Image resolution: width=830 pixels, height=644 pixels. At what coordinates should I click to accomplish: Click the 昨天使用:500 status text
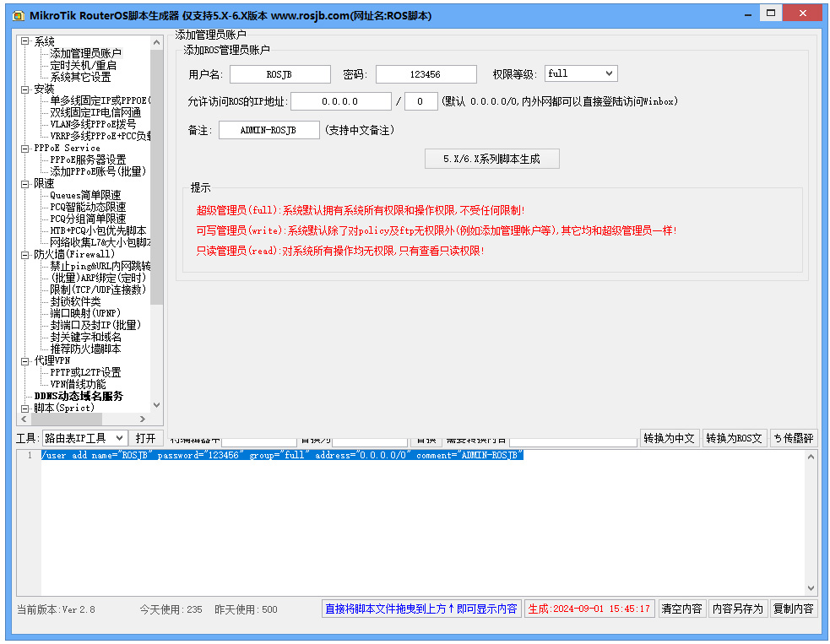(247, 609)
